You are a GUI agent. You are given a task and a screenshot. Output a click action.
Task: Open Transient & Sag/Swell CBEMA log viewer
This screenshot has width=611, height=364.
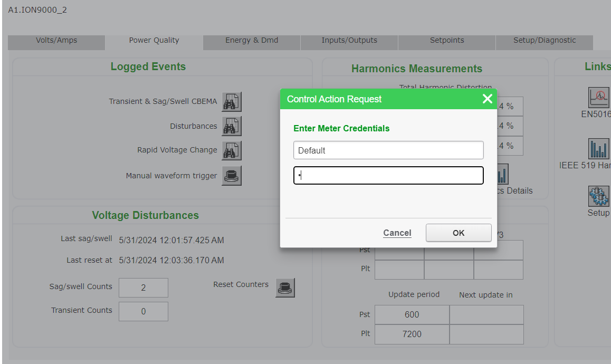231,101
